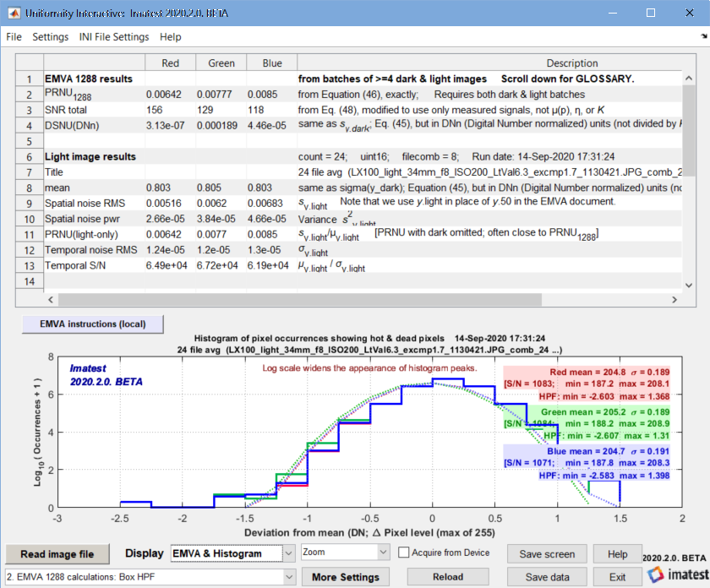Click the 'Spatial noise RMS' row label

pos(94,204)
